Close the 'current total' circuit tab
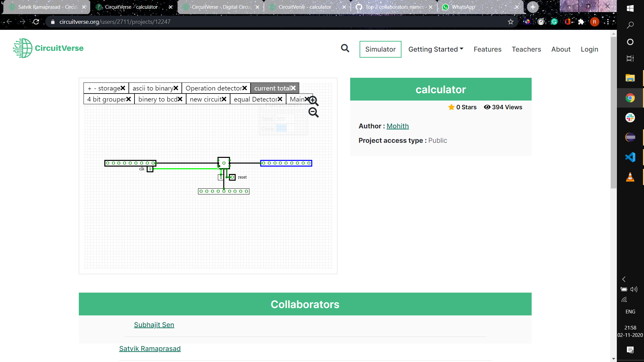The image size is (644, 362). [x=293, y=88]
